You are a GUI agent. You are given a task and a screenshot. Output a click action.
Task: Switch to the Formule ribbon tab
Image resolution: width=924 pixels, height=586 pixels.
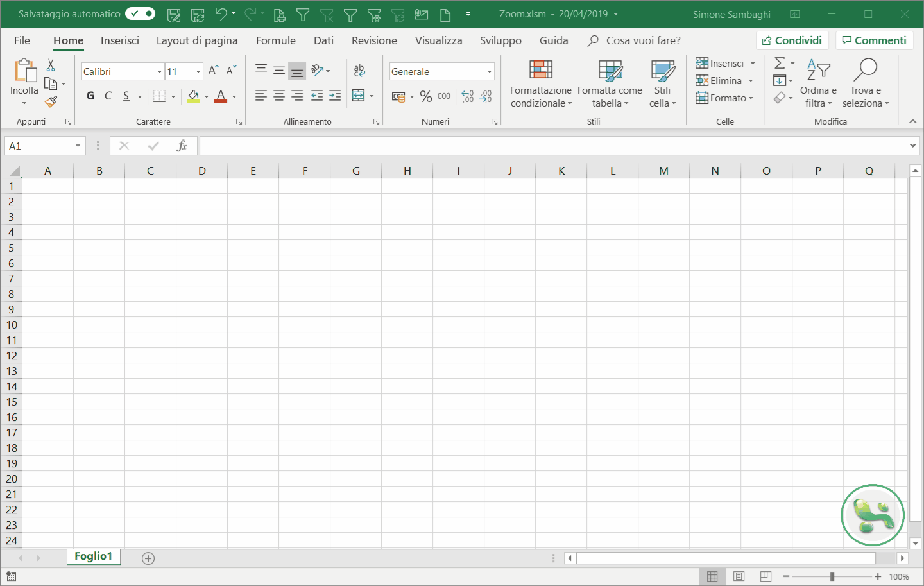pos(275,40)
